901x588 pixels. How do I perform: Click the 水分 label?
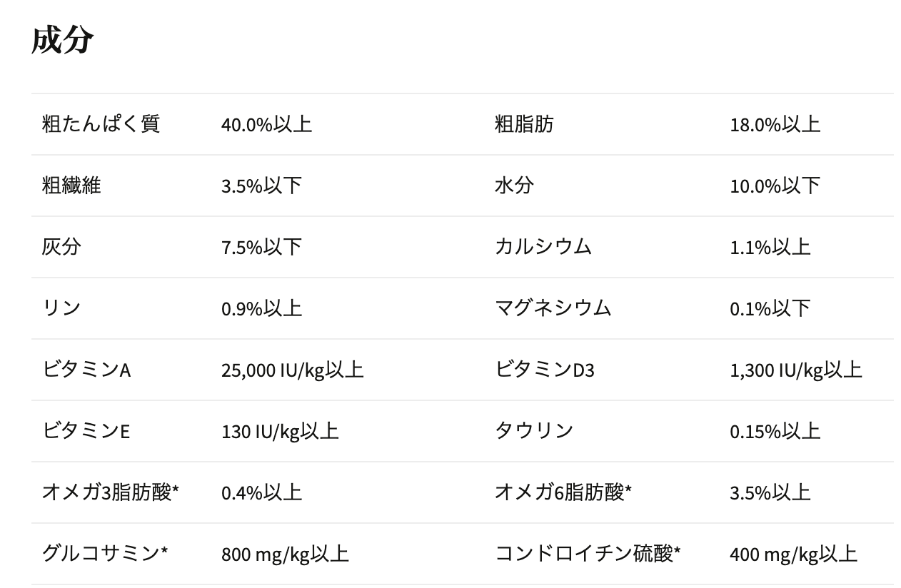[514, 186]
